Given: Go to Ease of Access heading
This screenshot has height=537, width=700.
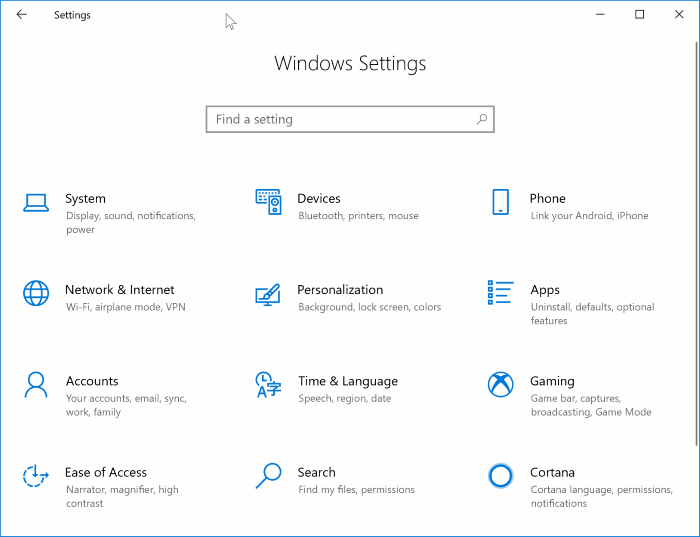Looking at the screenshot, I should coord(106,472).
